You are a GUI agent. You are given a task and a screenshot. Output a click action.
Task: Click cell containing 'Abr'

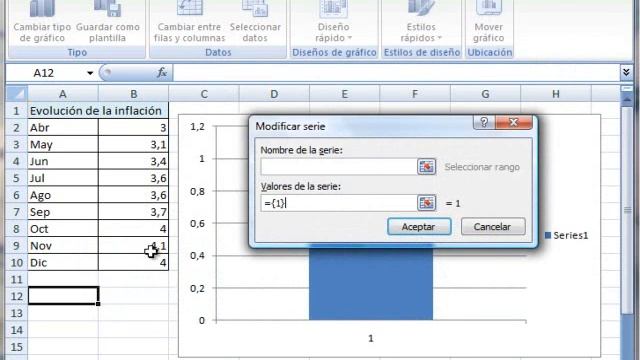tap(63, 128)
